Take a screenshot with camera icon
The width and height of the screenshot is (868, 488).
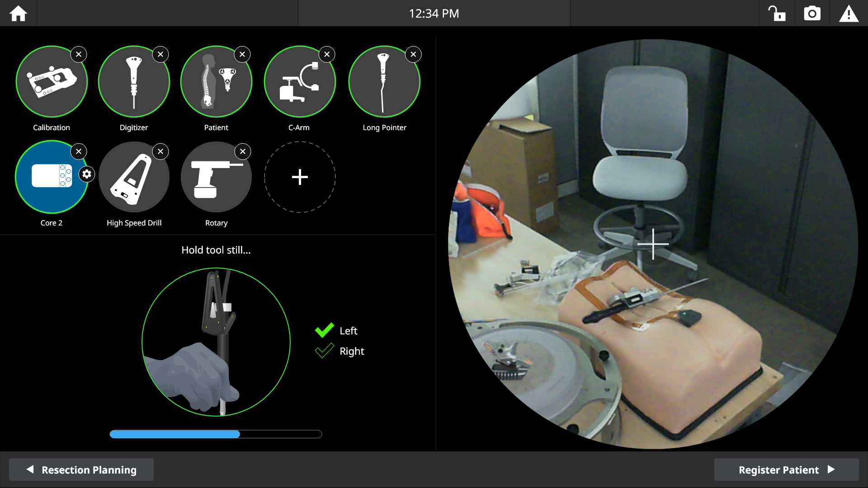pyautogui.click(x=812, y=14)
